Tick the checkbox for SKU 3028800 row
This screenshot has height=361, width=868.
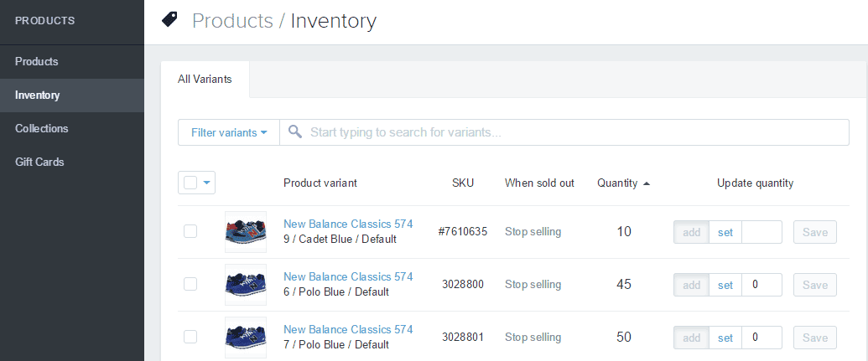190,284
